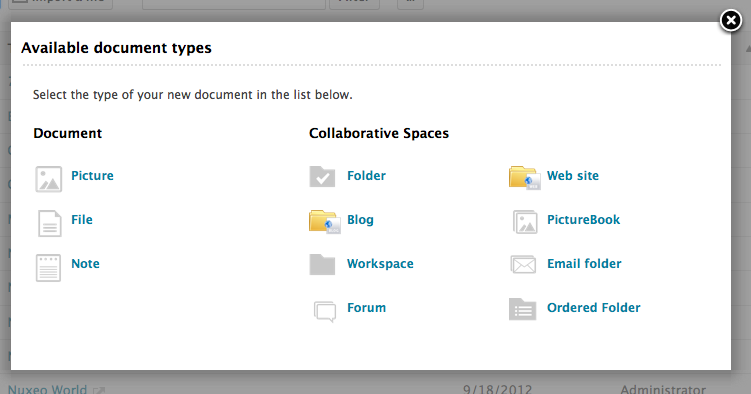
Task: Choose the Ordered Folder list icon
Action: (x=523, y=309)
